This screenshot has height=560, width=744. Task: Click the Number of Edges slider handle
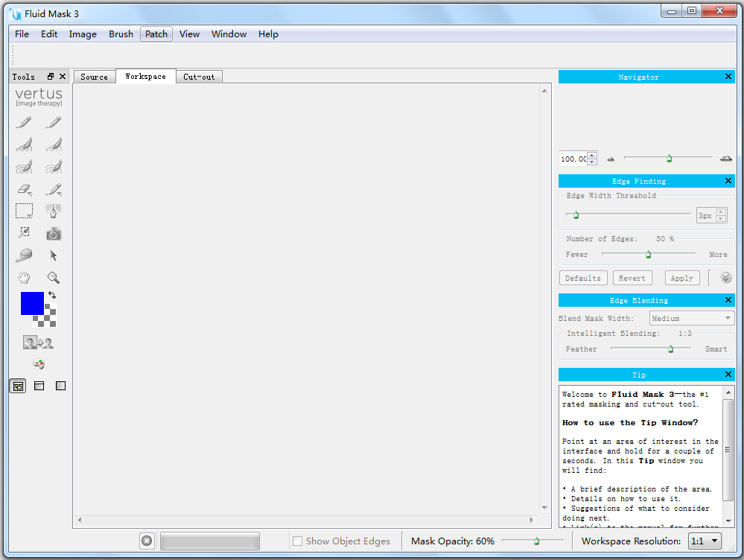pos(648,255)
